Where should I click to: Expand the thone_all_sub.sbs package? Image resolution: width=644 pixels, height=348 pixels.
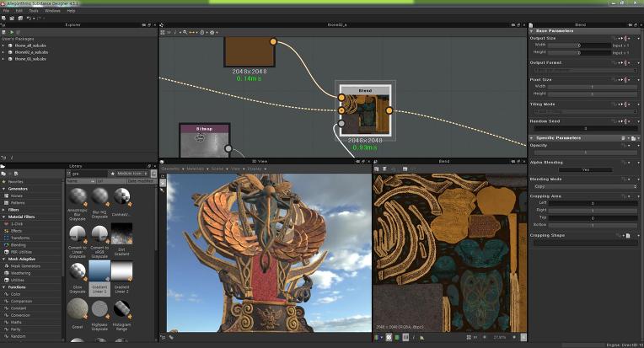(3, 46)
